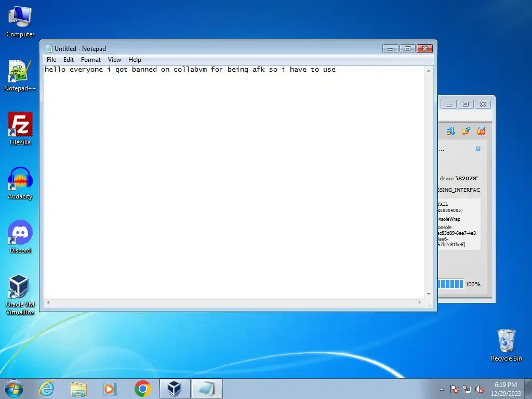
Task: Maximize the Notepad window
Action: (407, 48)
